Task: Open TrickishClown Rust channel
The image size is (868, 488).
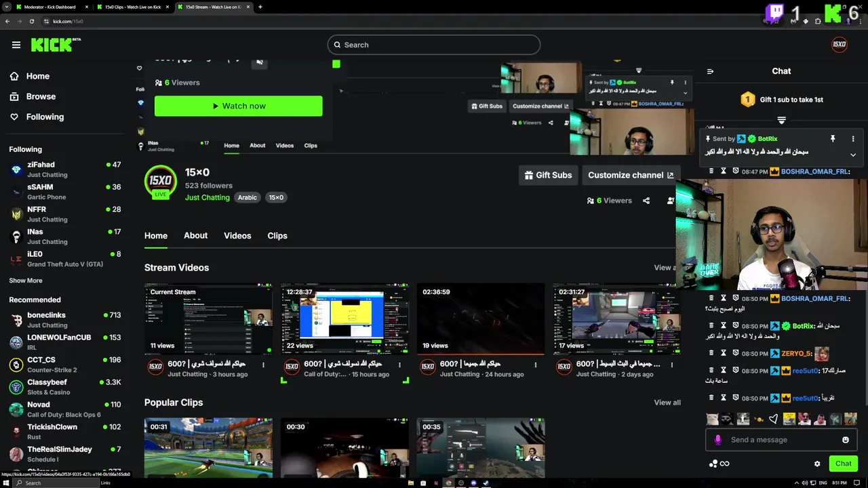Action: pyautogui.click(x=65, y=432)
